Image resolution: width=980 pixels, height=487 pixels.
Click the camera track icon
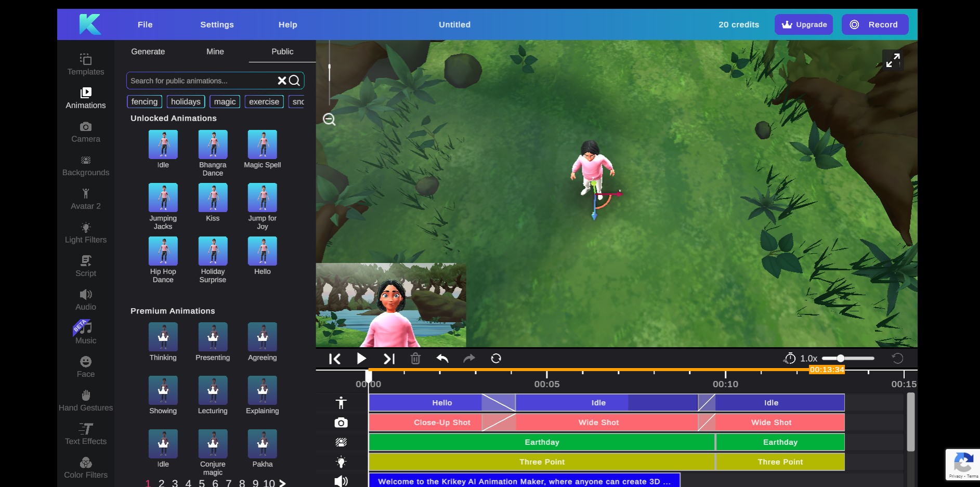pyautogui.click(x=341, y=423)
